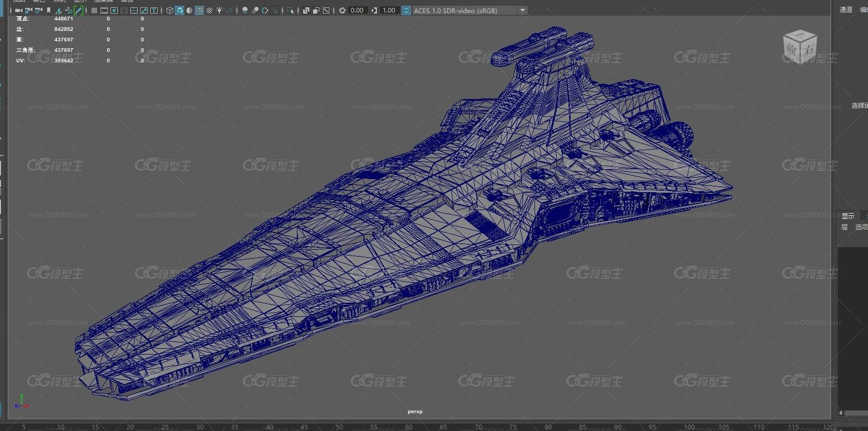Open ACES 1.0 SDR-video view transform dropdown

(470, 10)
